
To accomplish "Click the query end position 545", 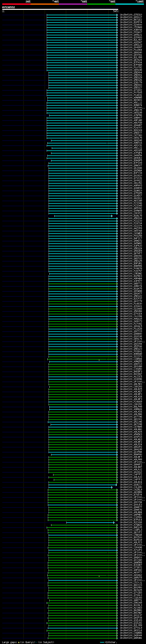I will tap(115, 11).
